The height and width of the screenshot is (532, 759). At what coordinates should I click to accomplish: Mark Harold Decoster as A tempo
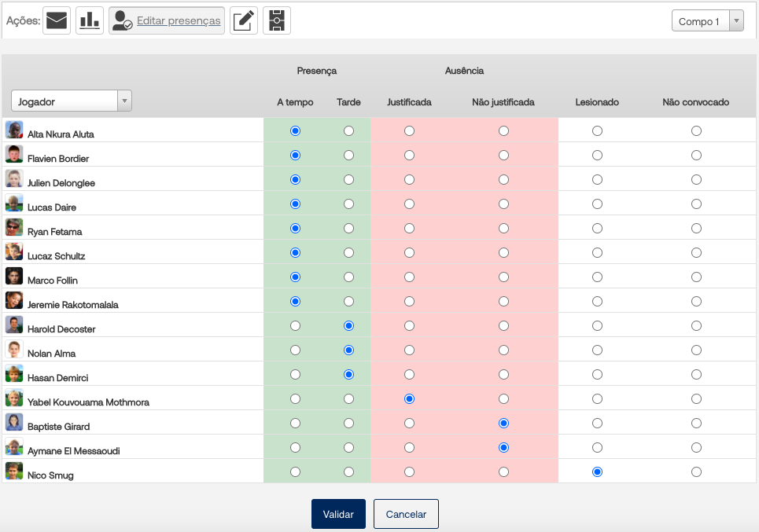pos(295,326)
